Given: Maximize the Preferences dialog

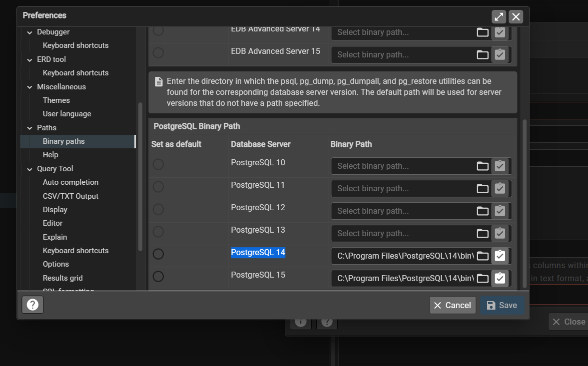Looking at the screenshot, I should pos(499,17).
